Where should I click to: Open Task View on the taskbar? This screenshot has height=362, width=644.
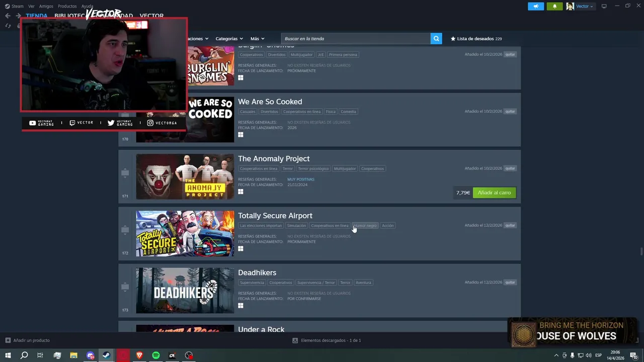[x=40, y=355]
